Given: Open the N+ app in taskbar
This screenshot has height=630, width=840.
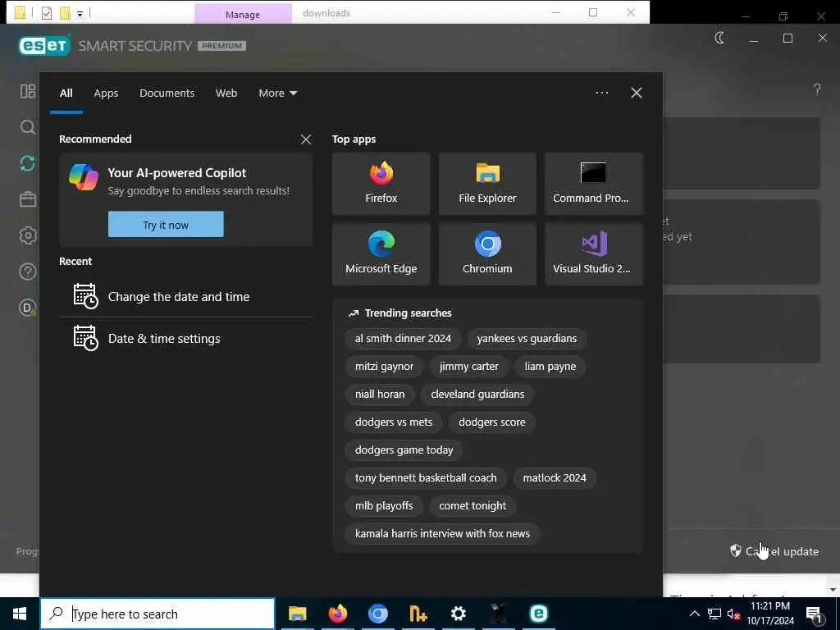Looking at the screenshot, I should tap(418, 614).
